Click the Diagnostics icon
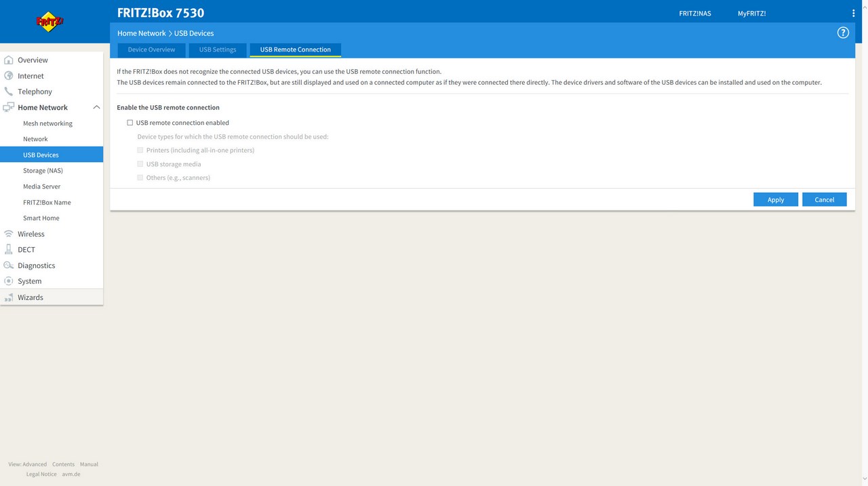 (x=9, y=265)
